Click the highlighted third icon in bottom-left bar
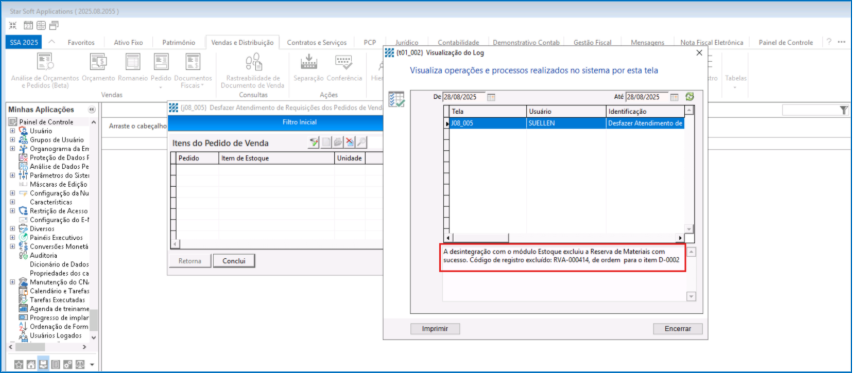 [42, 363]
